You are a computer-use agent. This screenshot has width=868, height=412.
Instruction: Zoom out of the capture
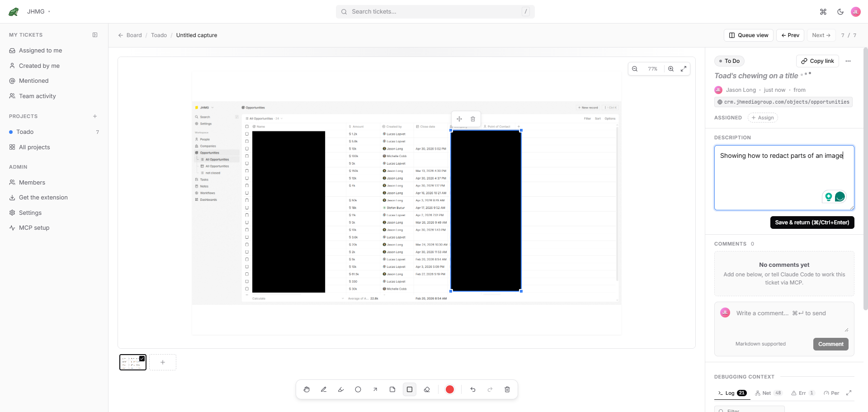[x=635, y=69]
